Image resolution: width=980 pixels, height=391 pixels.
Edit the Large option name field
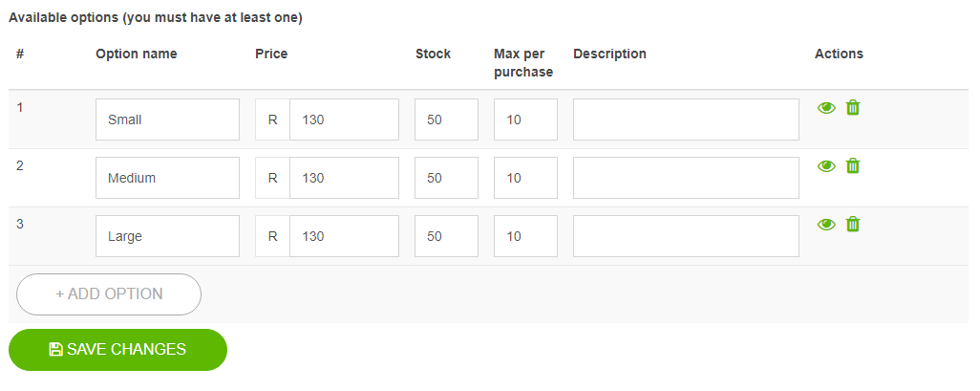[167, 236]
